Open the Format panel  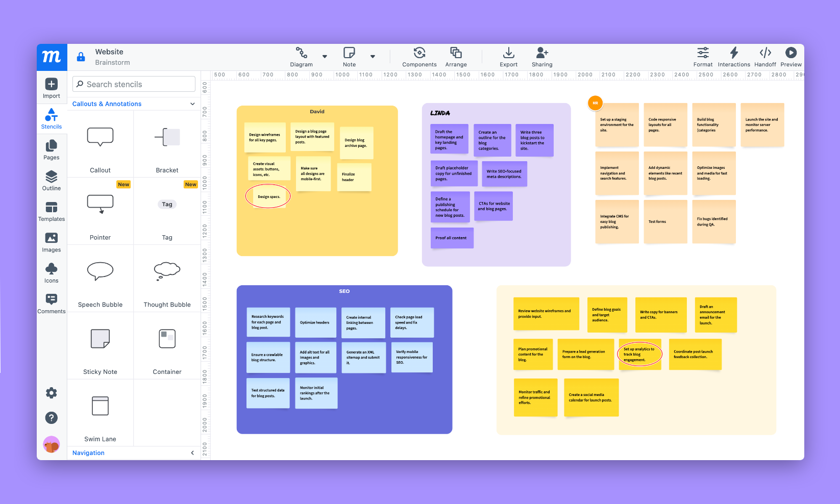click(x=703, y=56)
